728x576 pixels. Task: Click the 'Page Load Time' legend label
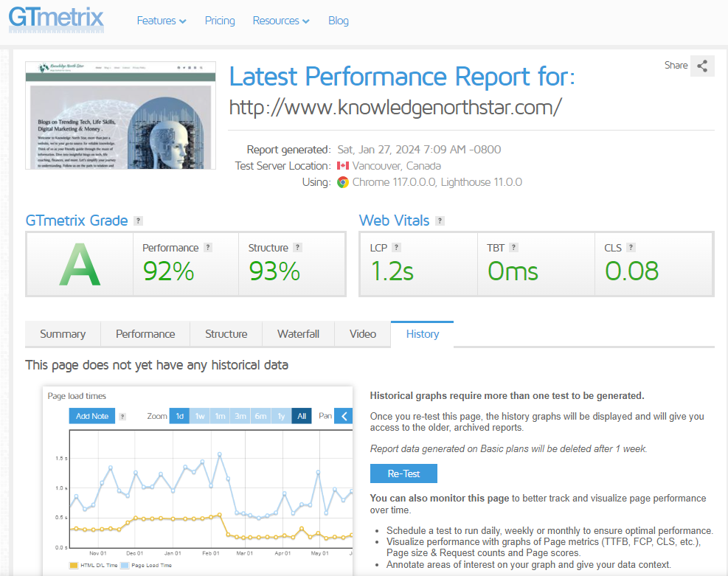click(152, 566)
